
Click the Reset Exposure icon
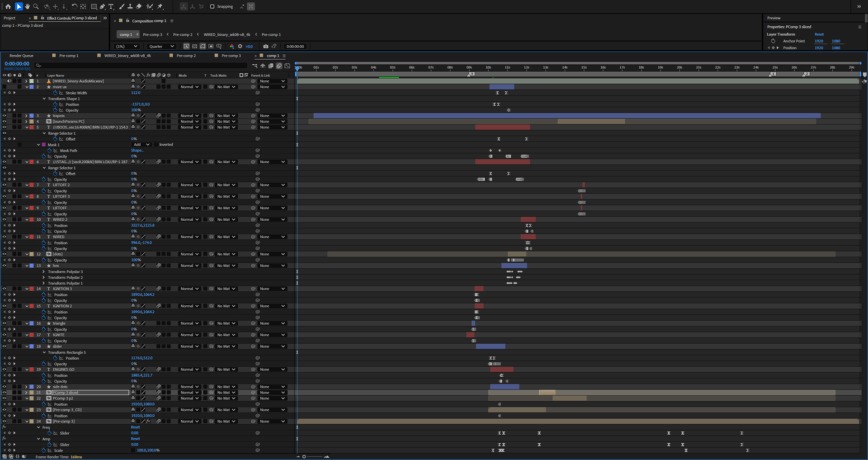pos(240,46)
